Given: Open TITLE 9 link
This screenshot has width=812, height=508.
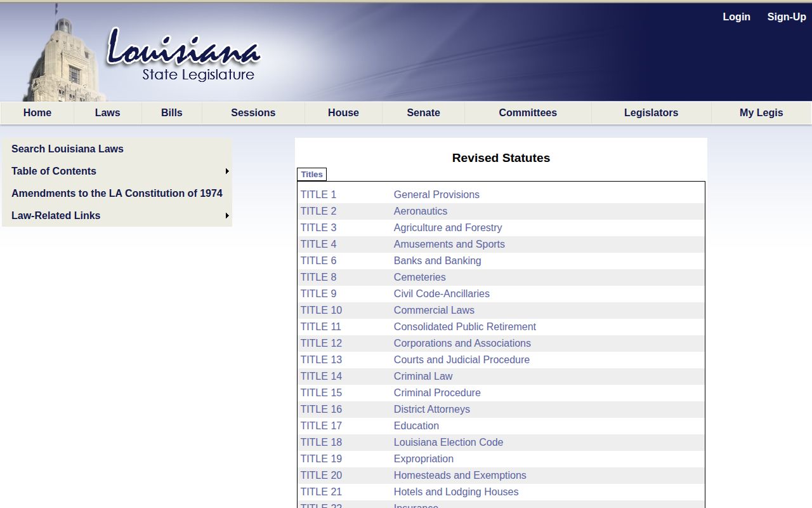Looking at the screenshot, I should click(x=318, y=294).
